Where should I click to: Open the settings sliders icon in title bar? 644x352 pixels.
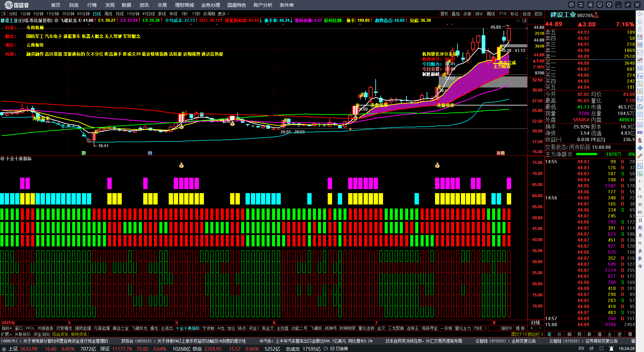pyautogui.click(x=581, y=5)
